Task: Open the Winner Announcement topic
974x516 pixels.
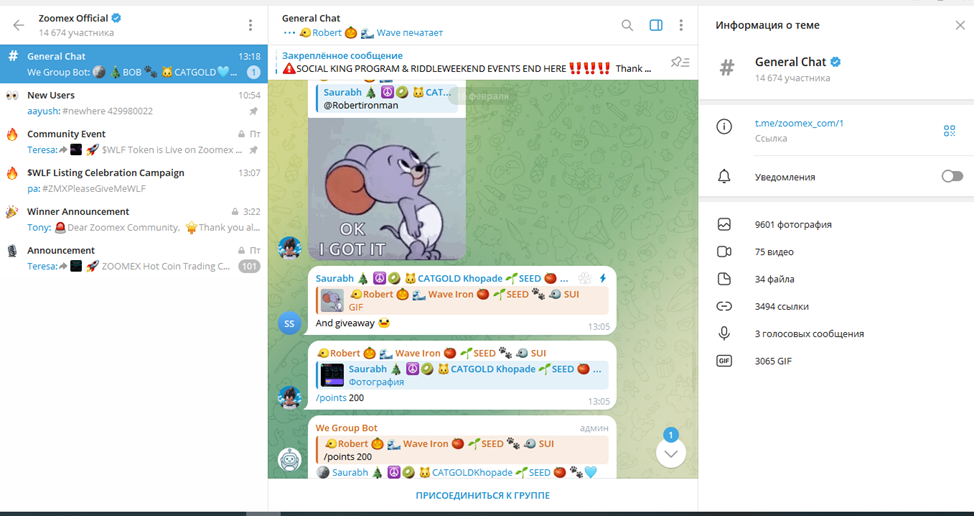Action: (134, 219)
